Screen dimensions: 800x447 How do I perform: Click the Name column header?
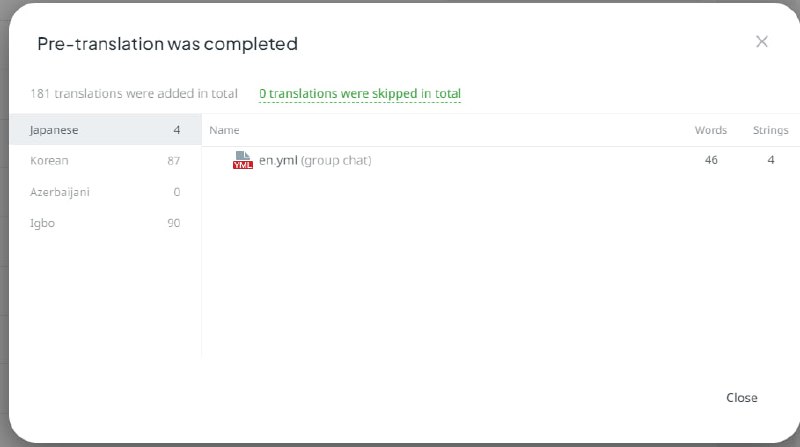[x=224, y=130]
